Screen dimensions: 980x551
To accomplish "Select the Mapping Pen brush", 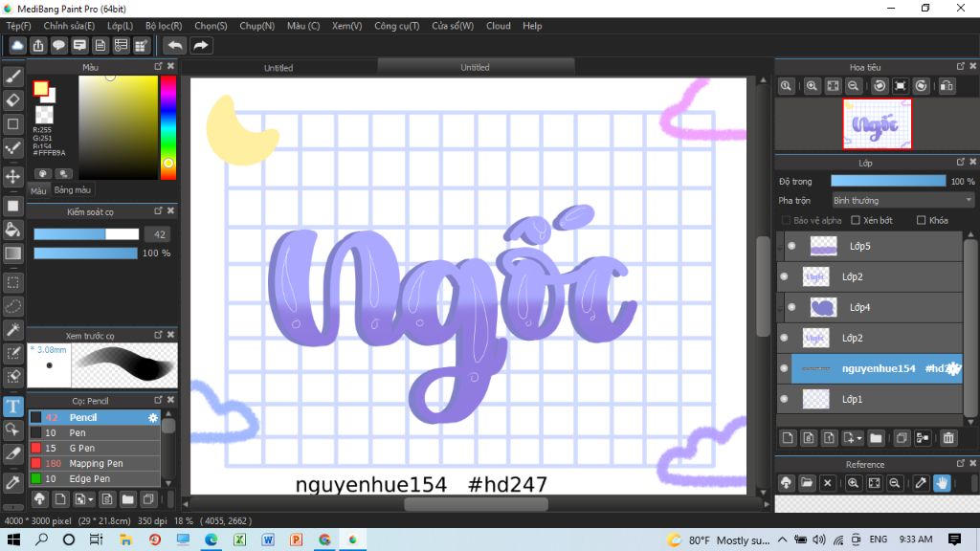I will (95, 464).
